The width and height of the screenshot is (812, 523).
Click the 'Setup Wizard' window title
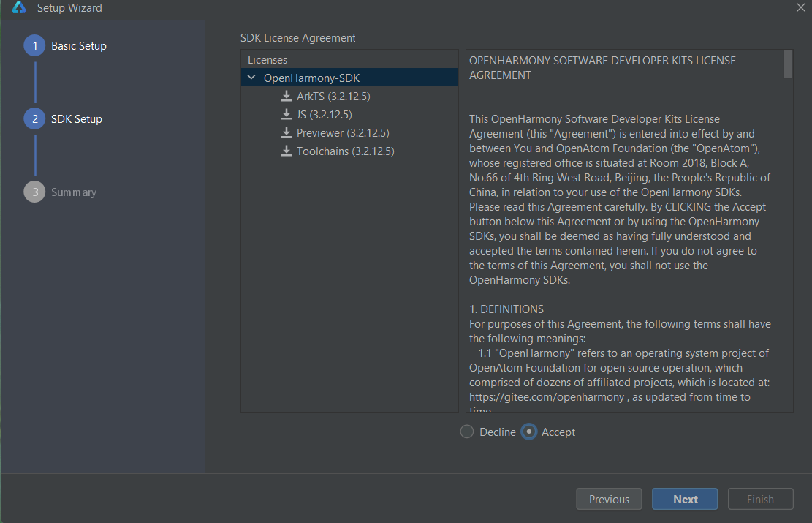pyautogui.click(x=69, y=8)
